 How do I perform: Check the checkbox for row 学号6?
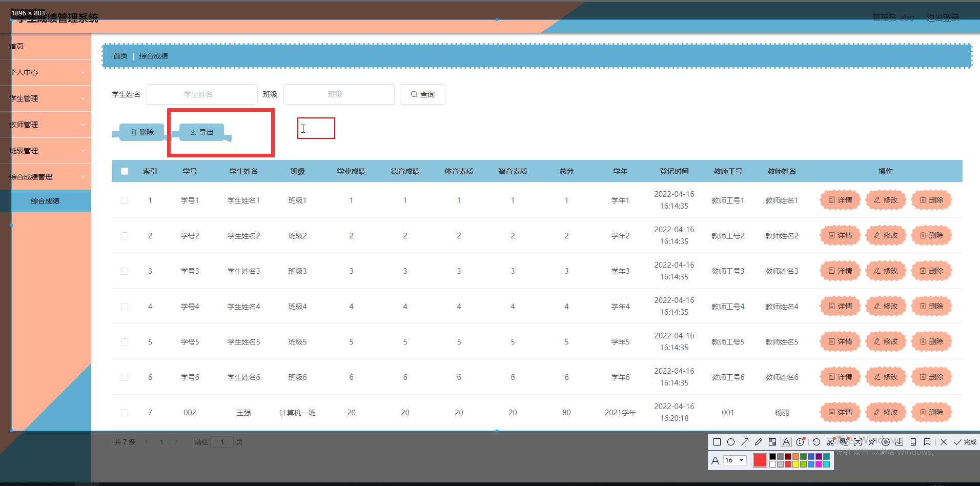pyautogui.click(x=125, y=377)
